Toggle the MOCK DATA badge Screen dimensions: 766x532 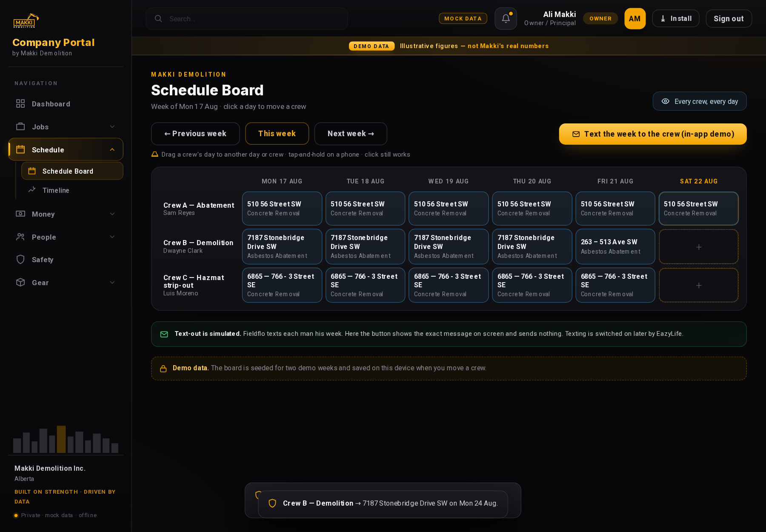pos(463,19)
